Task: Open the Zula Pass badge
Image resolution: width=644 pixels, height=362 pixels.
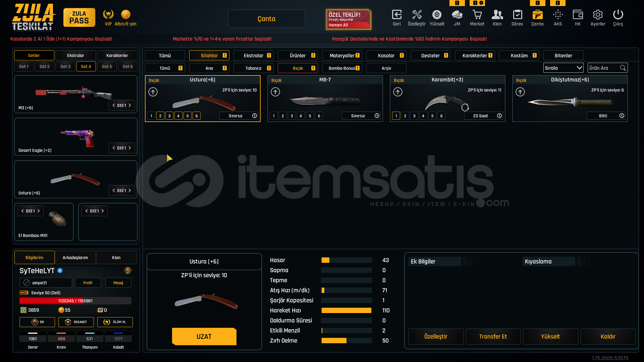Action: (x=79, y=17)
